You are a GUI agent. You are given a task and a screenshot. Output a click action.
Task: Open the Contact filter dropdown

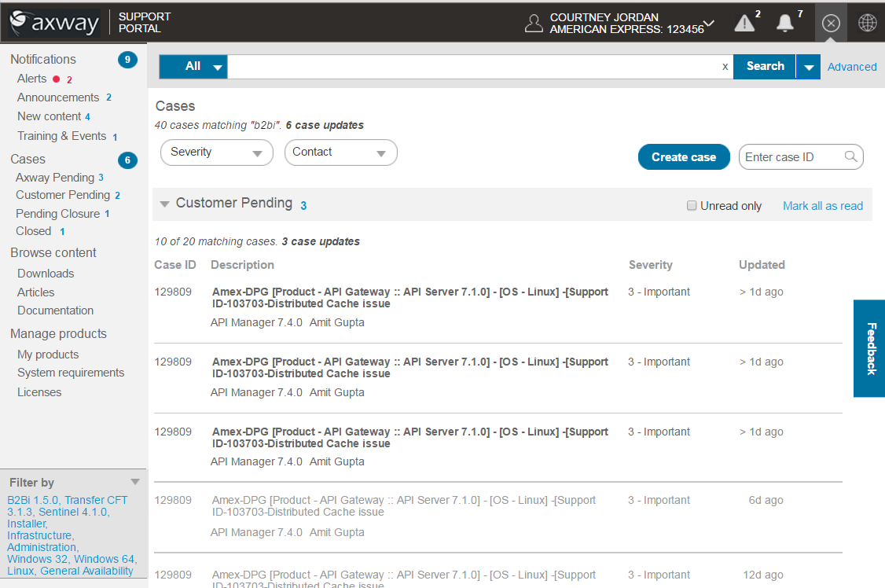[340, 153]
